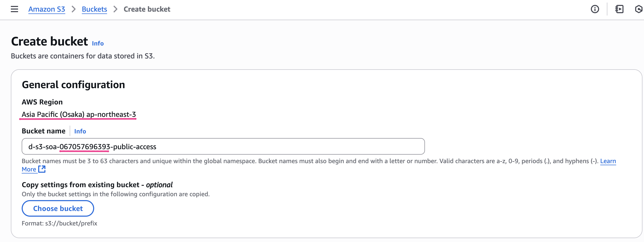The width and height of the screenshot is (644, 242).
Task: Open the circled info help panel icon
Action: 595,9
